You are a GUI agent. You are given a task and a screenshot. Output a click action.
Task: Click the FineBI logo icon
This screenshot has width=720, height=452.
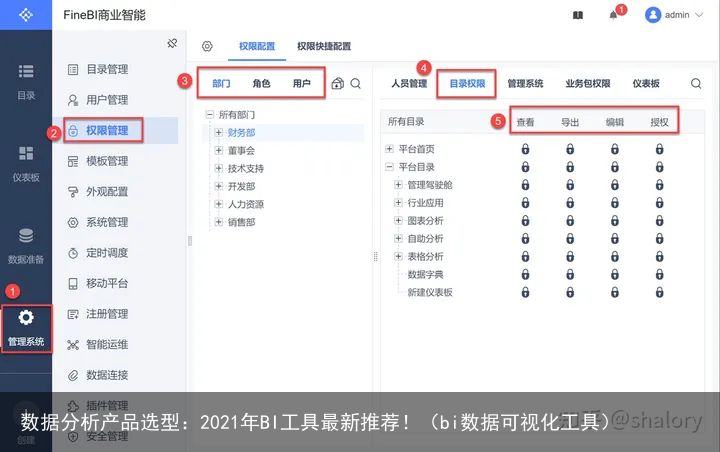26,15
